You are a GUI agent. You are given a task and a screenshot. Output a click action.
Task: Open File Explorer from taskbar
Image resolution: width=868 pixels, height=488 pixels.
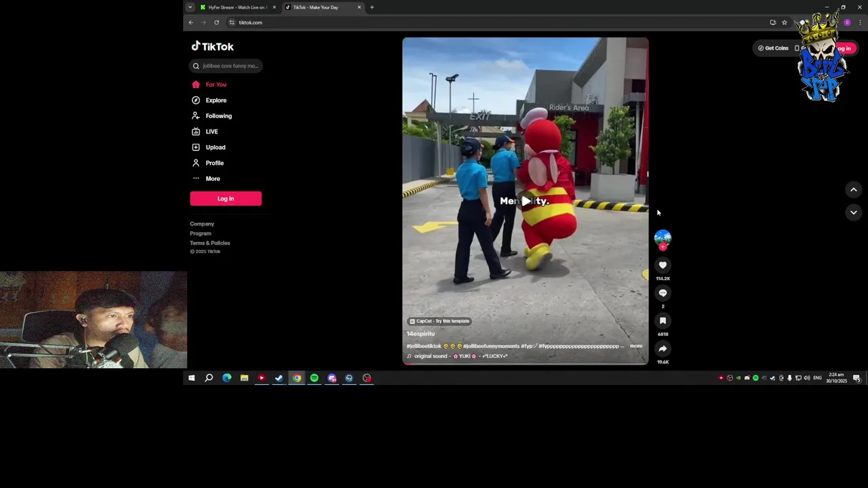(244, 378)
